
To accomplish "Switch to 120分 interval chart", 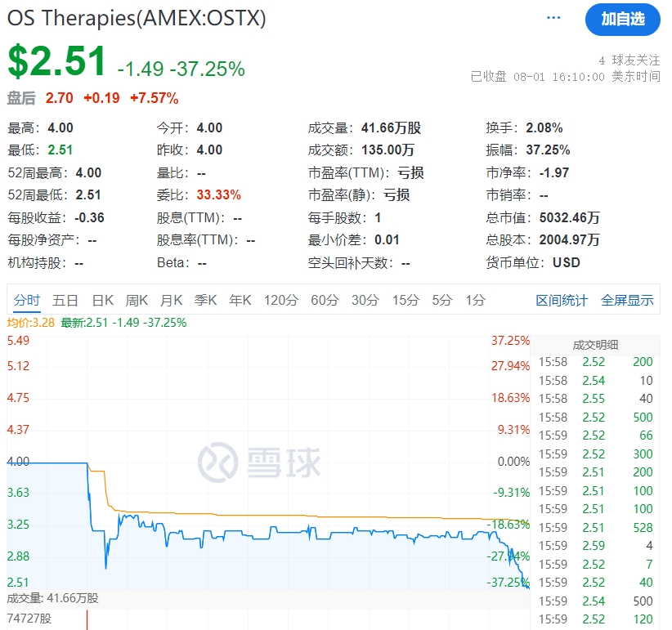I will (x=280, y=300).
